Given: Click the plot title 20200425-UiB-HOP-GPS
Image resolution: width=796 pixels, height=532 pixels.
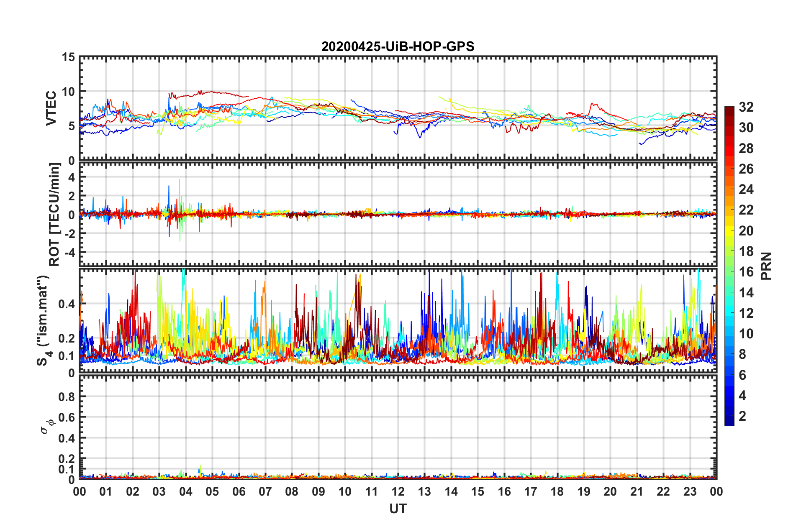Looking at the screenshot, I should pos(398,46).
